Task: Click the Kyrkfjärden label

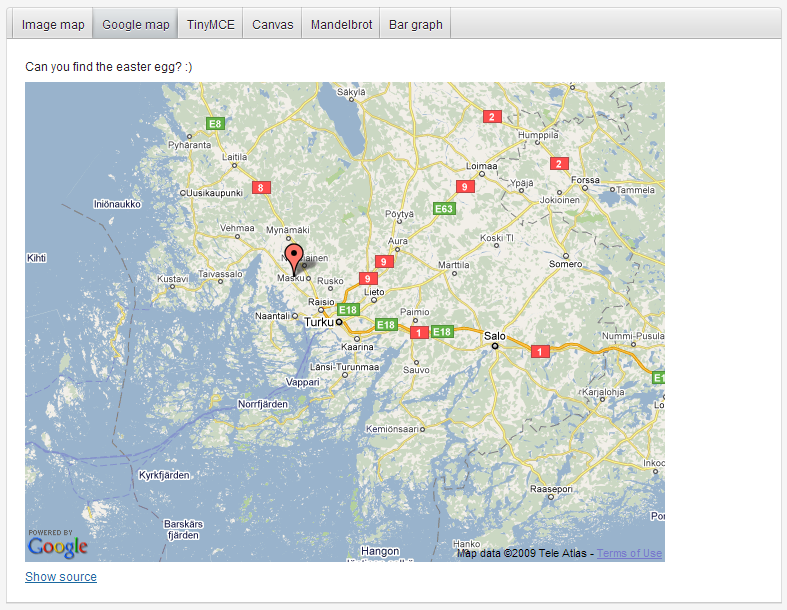Action: [164, 475]
